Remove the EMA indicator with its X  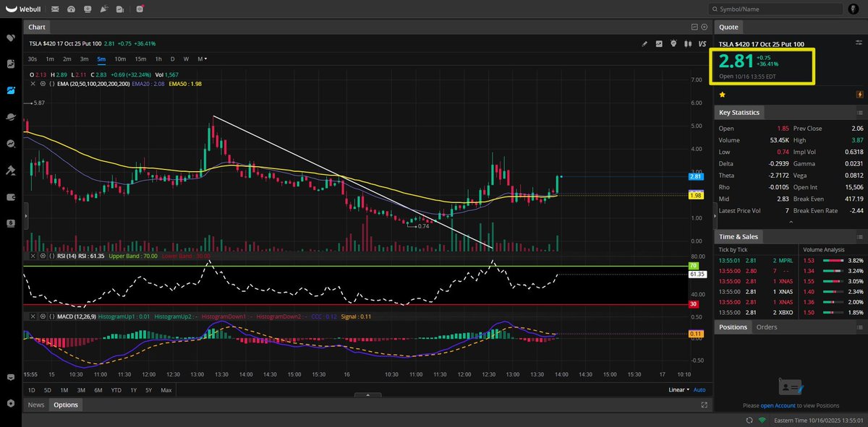coord(33,84)
